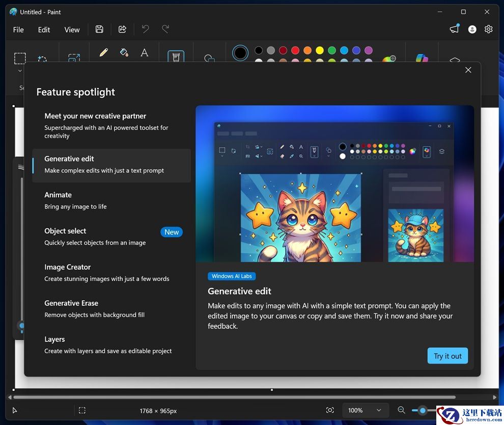
Task: Expand the selection tool dropdown arrow
Action: pyautogui.click(x=20, y=71)
